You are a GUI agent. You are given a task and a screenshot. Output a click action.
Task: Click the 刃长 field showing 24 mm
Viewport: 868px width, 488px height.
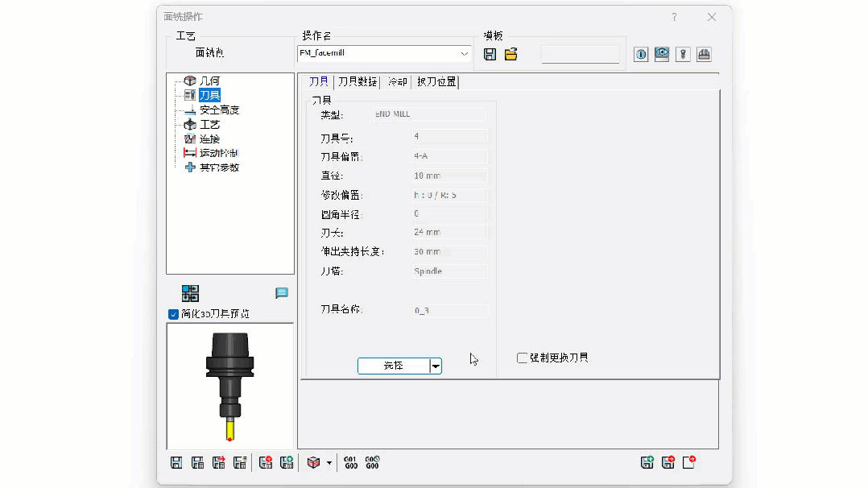pos(450,233)
